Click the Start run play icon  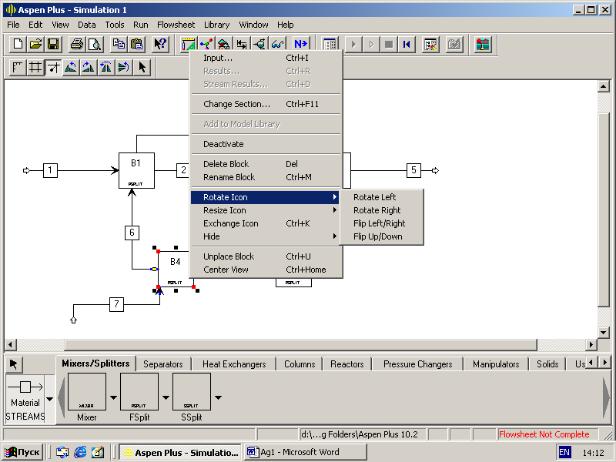pos(354,44)
